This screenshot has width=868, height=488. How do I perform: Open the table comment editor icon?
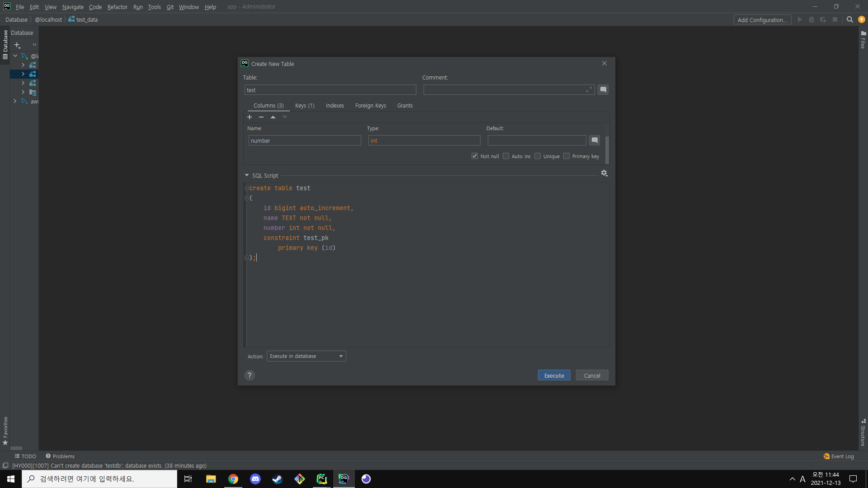pos(603,89)
